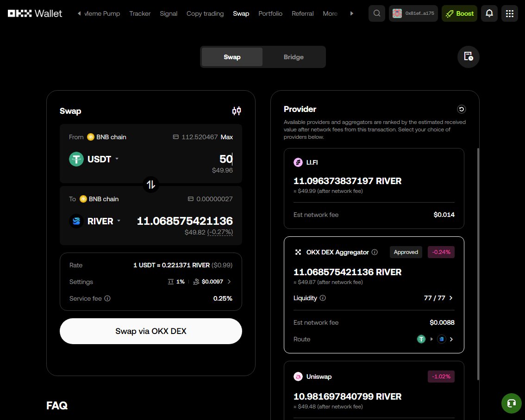Open wallet account 0x81ef...a175

tap(413, 13)
